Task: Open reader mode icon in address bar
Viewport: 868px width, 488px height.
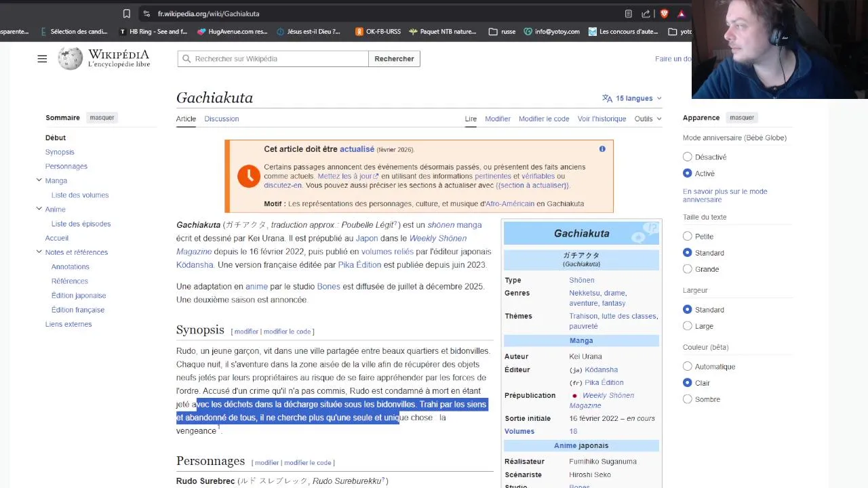Action: point(628,14)
